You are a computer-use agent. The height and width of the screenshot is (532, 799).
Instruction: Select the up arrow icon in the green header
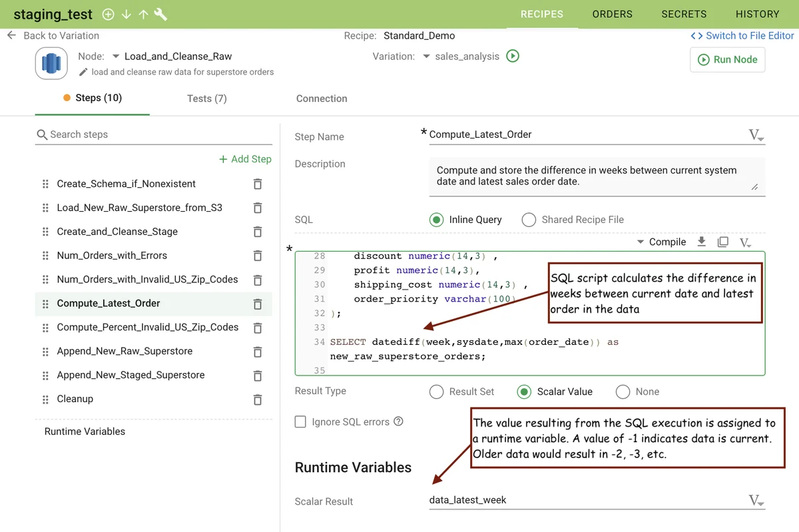143,14
